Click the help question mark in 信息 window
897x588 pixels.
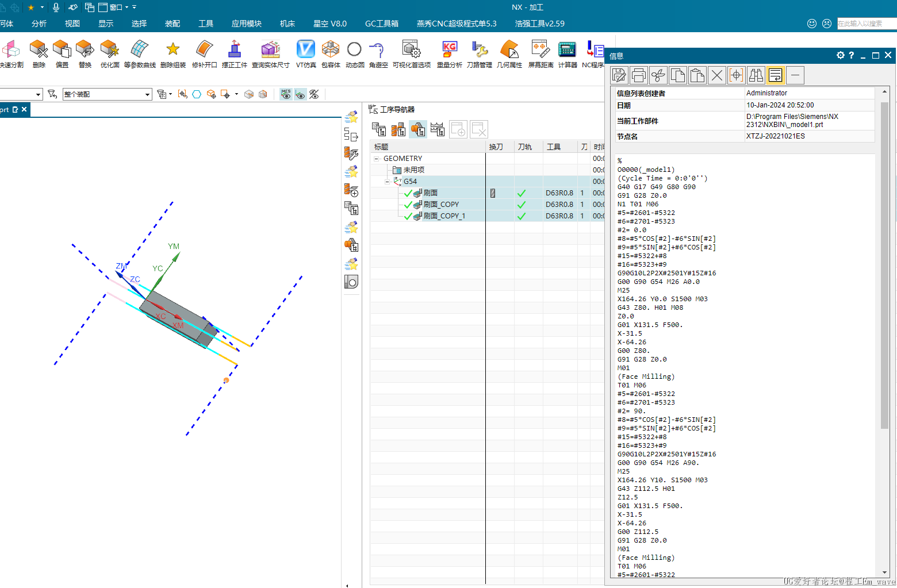[x=852, y=55]
